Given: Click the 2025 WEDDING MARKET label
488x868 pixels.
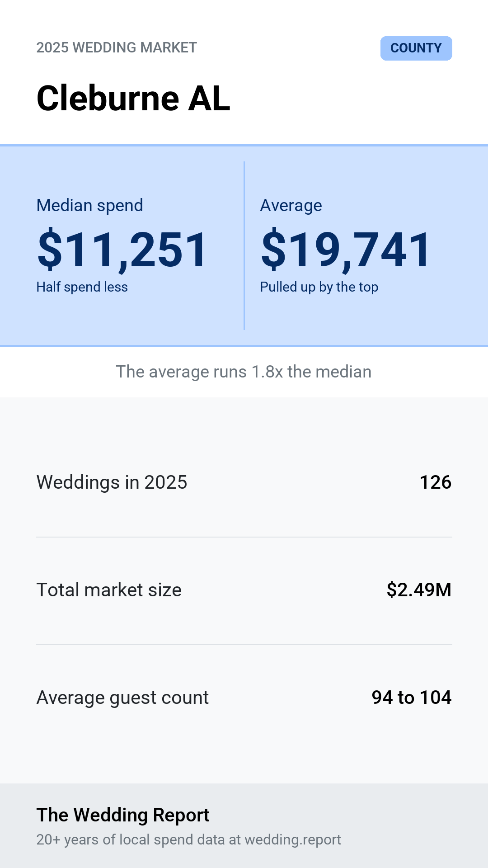Looking at the screenshot, I should (117, 47).
